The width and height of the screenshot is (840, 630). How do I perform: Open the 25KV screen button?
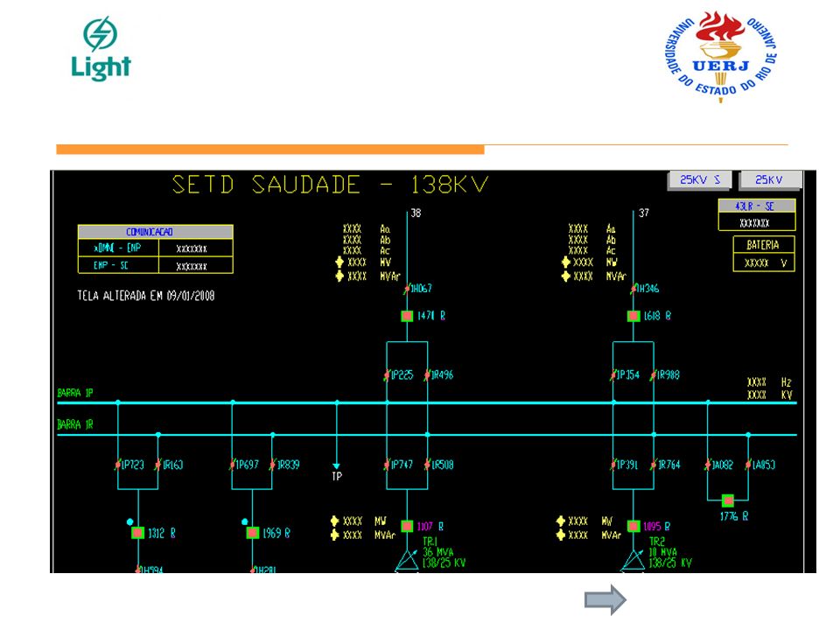pos(770,180)
